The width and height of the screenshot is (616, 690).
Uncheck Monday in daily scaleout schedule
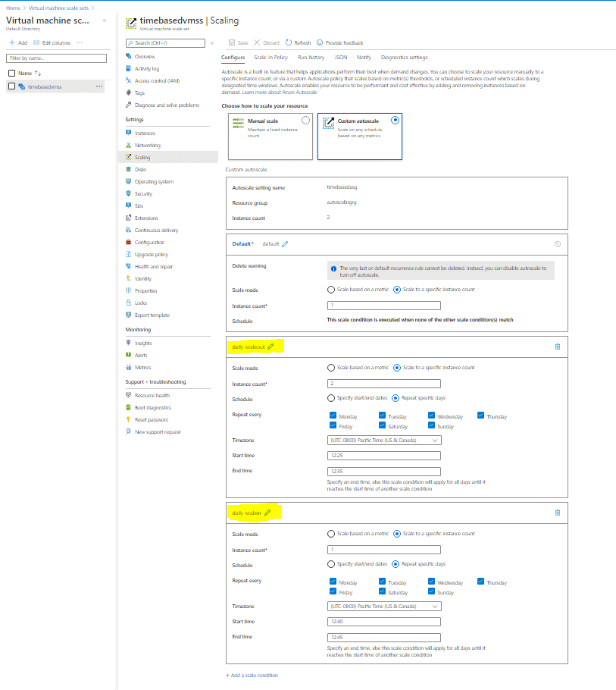pyautogui.click(x=333, y=416)
